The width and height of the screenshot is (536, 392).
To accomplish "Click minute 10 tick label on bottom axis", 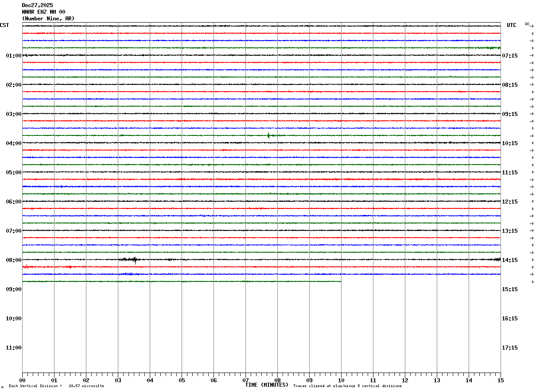I will (341, 380).
